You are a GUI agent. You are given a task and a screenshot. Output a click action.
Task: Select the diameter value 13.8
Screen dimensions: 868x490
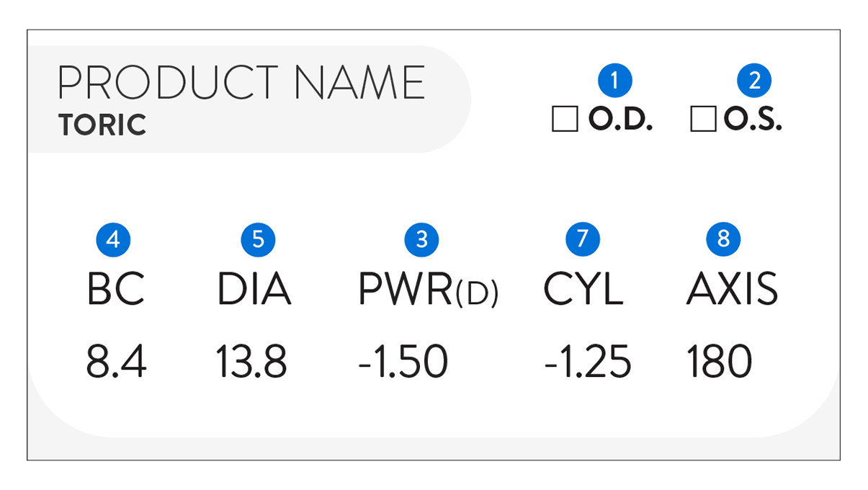pos(251,362)
